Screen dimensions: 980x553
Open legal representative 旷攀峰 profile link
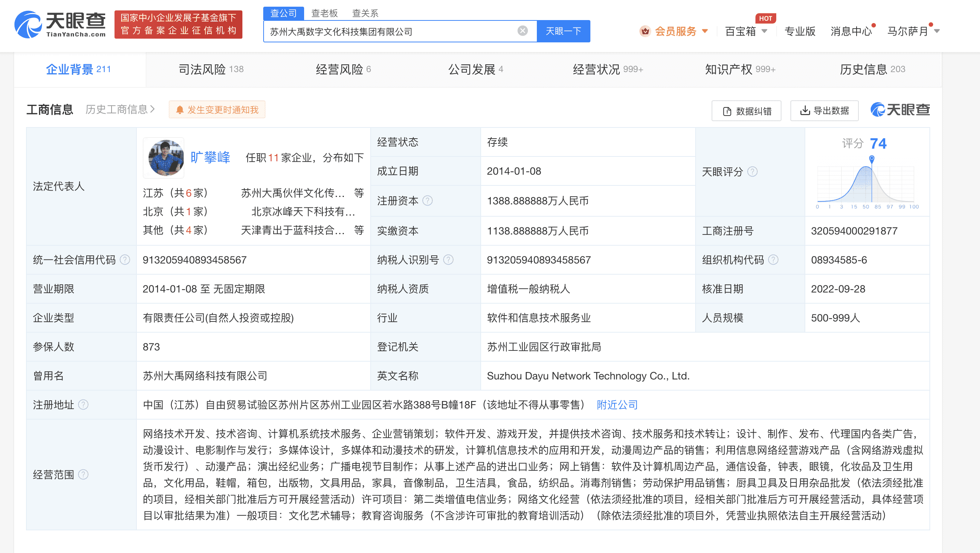pos(210,157)
